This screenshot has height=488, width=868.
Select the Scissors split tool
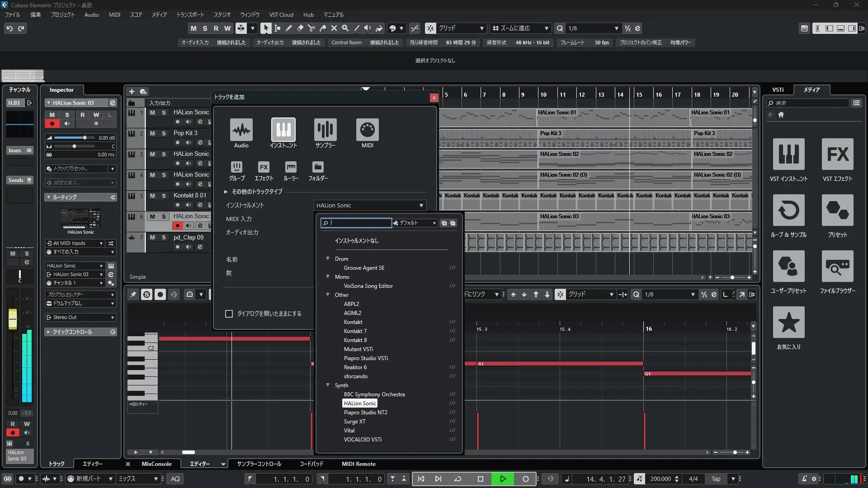(311, 28)
